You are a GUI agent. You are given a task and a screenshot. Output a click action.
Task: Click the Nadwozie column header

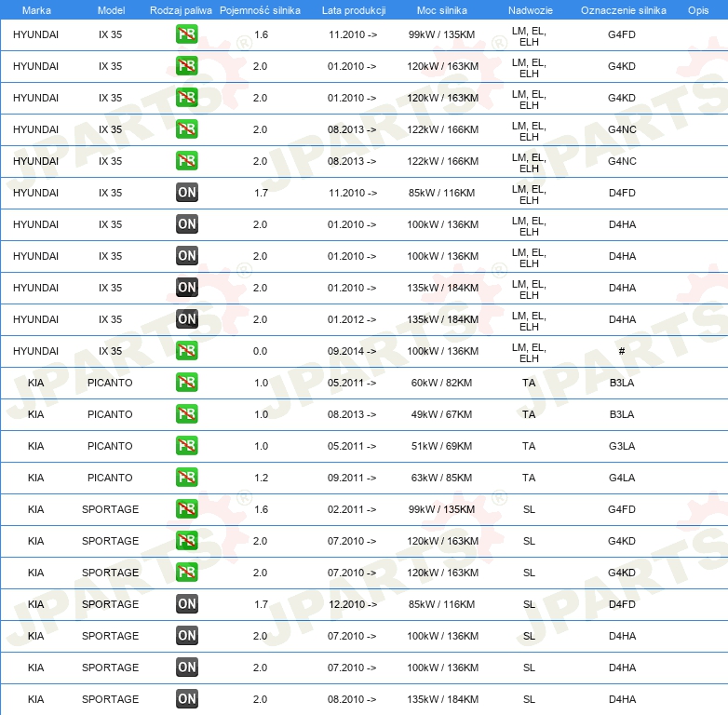tap(531, 10)
